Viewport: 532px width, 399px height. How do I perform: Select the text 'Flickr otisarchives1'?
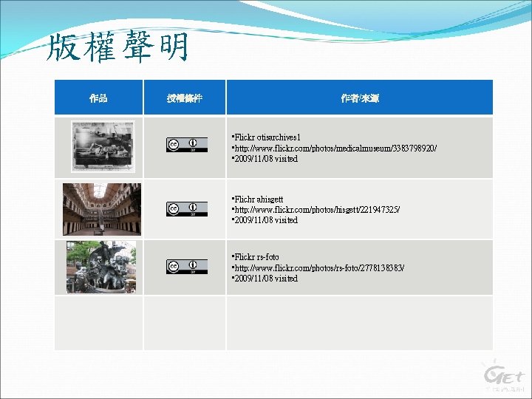point(267,137)
